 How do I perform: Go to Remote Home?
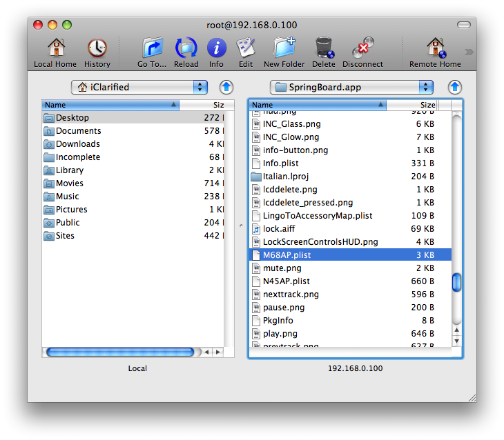tap(435, 50)
